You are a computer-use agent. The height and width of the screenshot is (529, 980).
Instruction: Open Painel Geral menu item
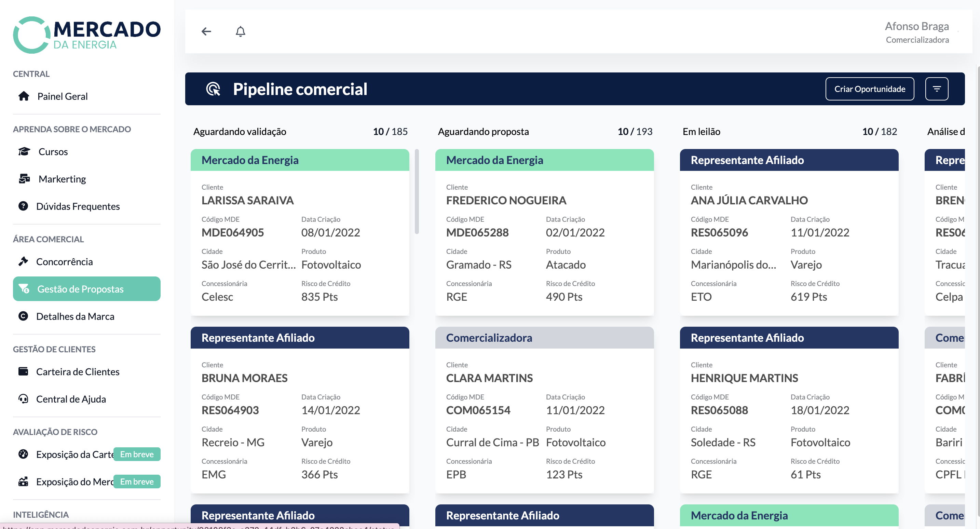point(87,96)
